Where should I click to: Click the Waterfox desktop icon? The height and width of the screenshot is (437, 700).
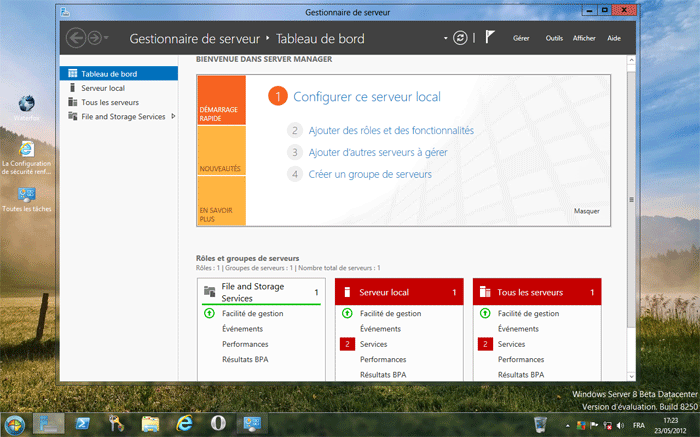tap(26, 108)
